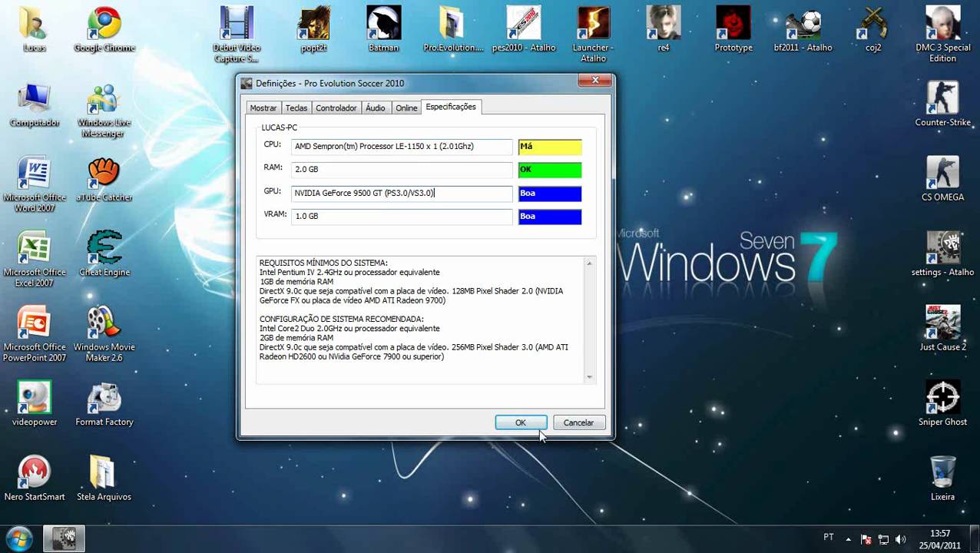
Task: Switch to the Online tab
Action: coord(406,108)
